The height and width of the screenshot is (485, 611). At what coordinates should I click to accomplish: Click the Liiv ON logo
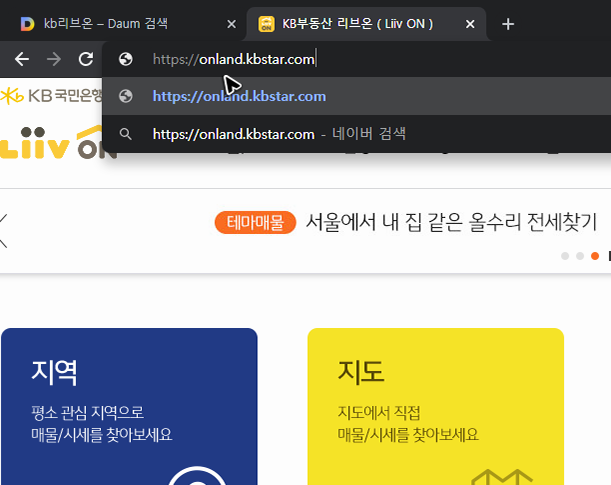coord(58,143)
